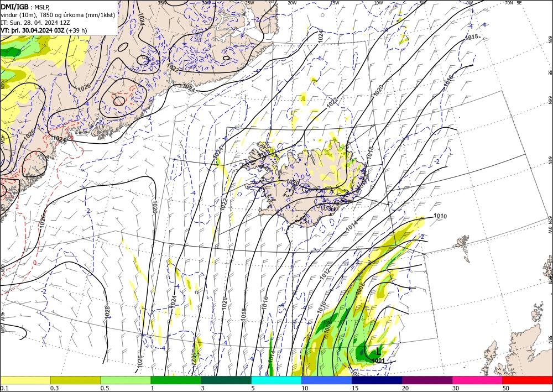Click the yellow 0.1 precipitation legend swatch
Viewport: 553px width, 392px height.
tap(25, 380)
